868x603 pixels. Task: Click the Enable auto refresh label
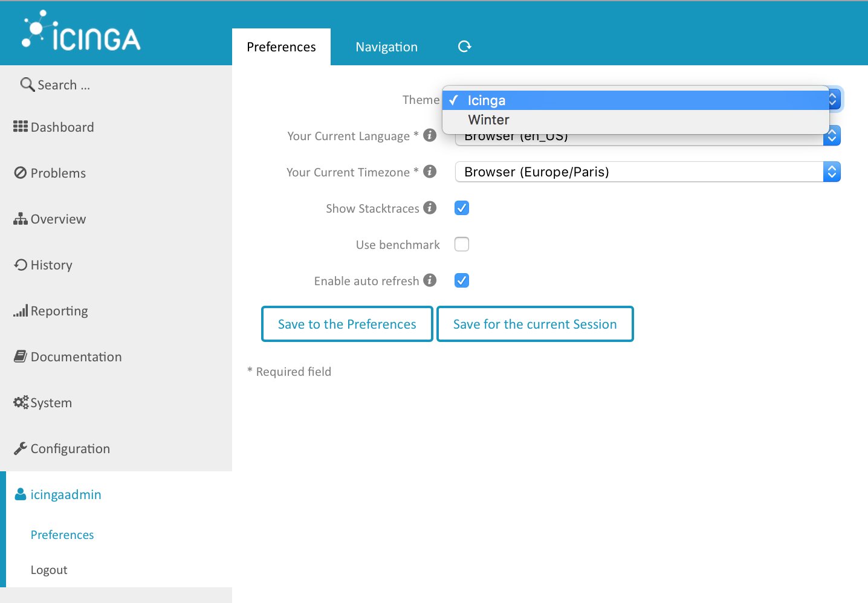(x=366, y=281)
